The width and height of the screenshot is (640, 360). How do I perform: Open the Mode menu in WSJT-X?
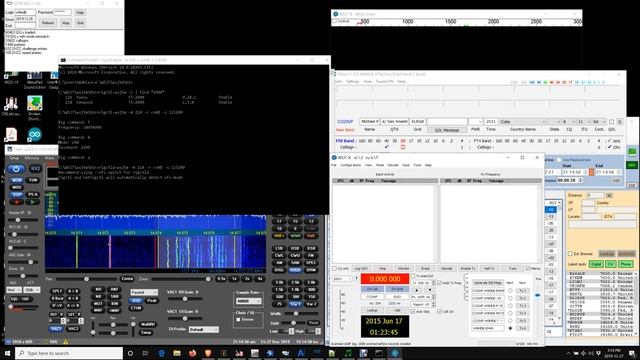click(380, 165)
